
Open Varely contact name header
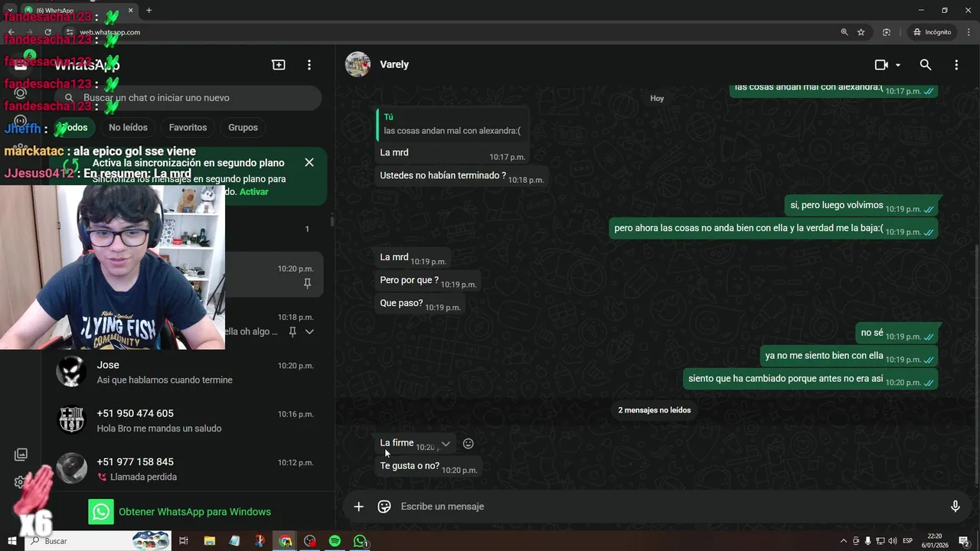[394, 64]
